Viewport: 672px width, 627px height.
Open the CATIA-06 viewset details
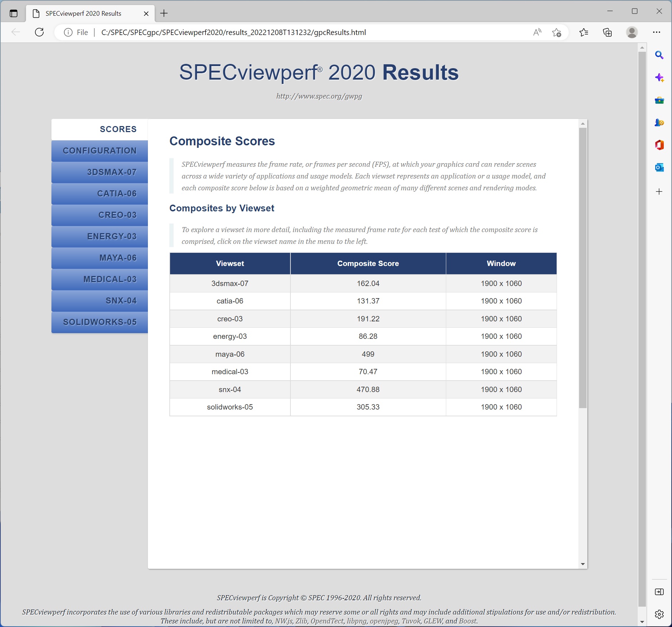100,194
